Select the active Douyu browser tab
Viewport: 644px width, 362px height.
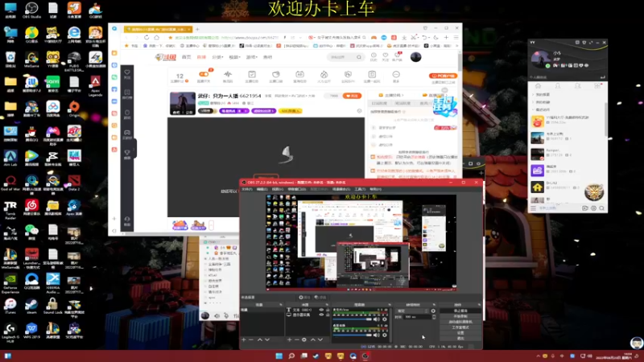point(158,29)
